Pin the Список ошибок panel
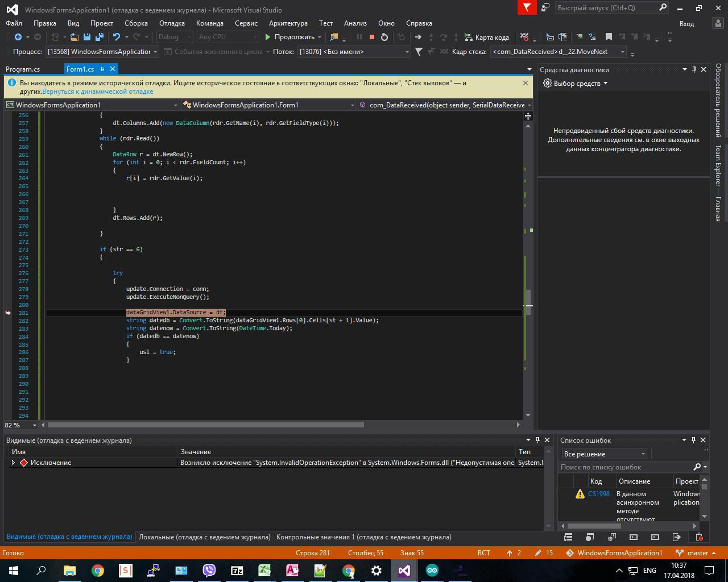728x582 pixels. coord(693,440)
